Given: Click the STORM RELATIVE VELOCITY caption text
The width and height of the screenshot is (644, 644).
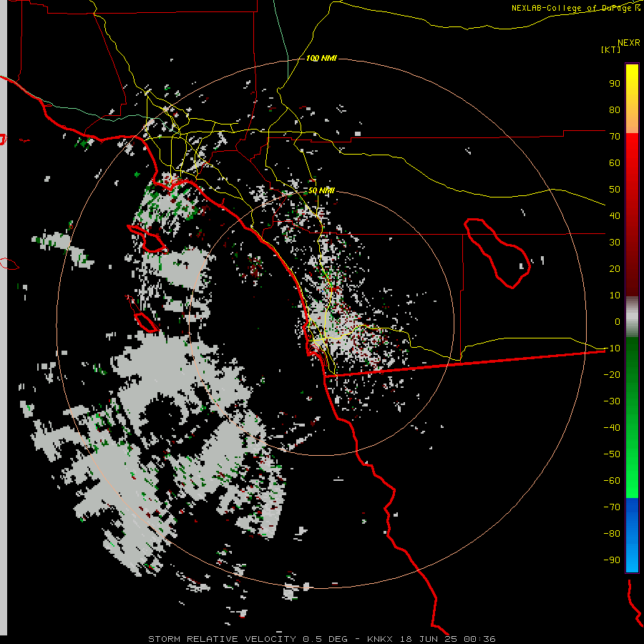Looking at the screenshot, I should tap(222, 639).
